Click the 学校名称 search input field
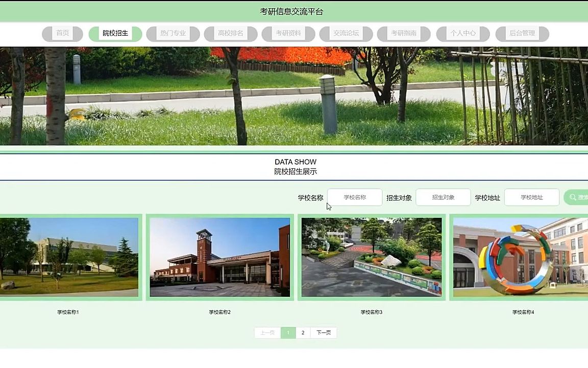The width and height of the screenshot is (588, 368). (x=354, y=197)
